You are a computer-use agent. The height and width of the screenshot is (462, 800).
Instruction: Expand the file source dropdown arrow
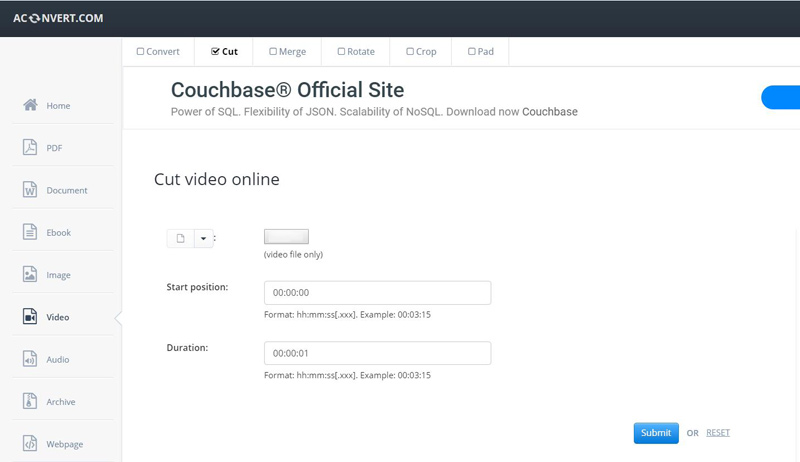203,239
